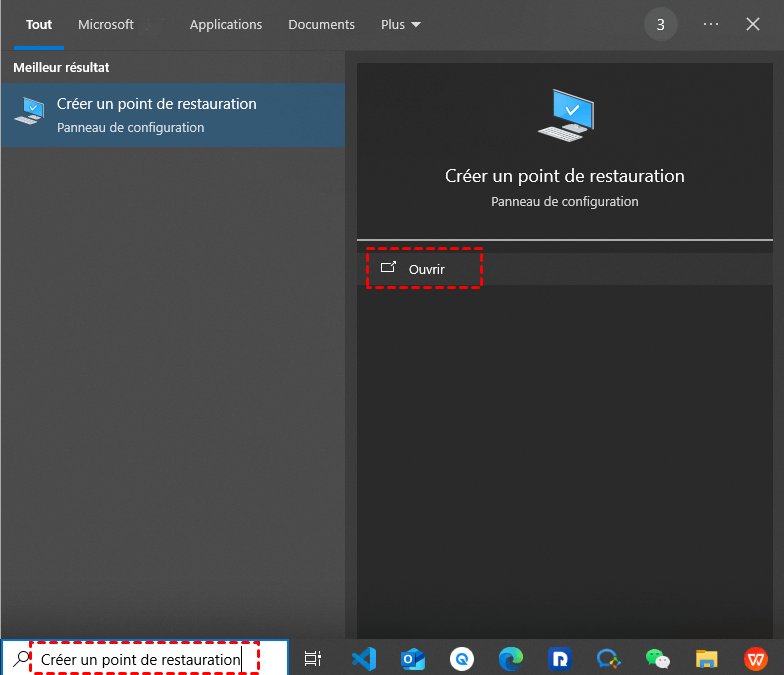This screenshot has width=784, height=675.
Task: Click the circular 3 rewards badge
Action: (660, 24)
